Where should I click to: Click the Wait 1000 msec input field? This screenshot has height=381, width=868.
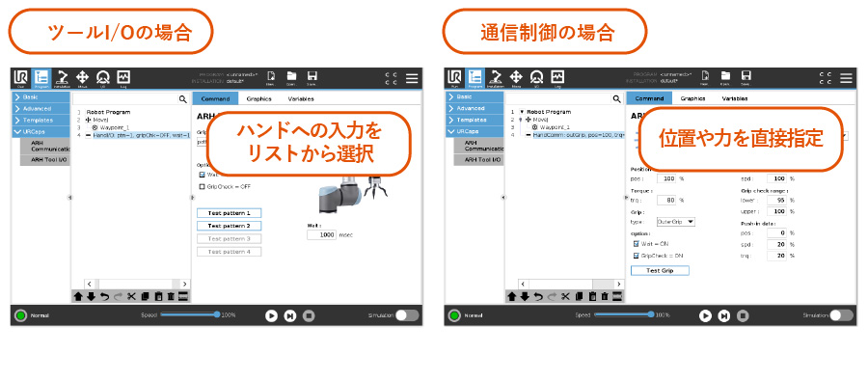(321, 234)
